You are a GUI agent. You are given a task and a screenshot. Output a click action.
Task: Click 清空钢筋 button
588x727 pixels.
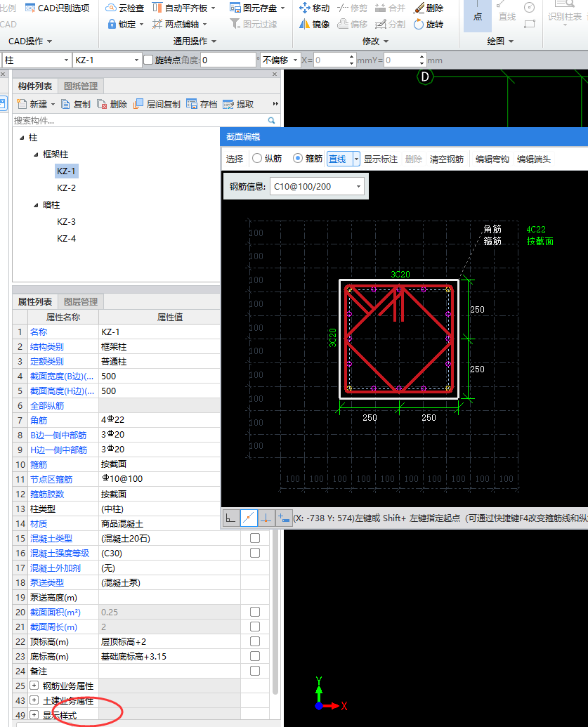447,159
